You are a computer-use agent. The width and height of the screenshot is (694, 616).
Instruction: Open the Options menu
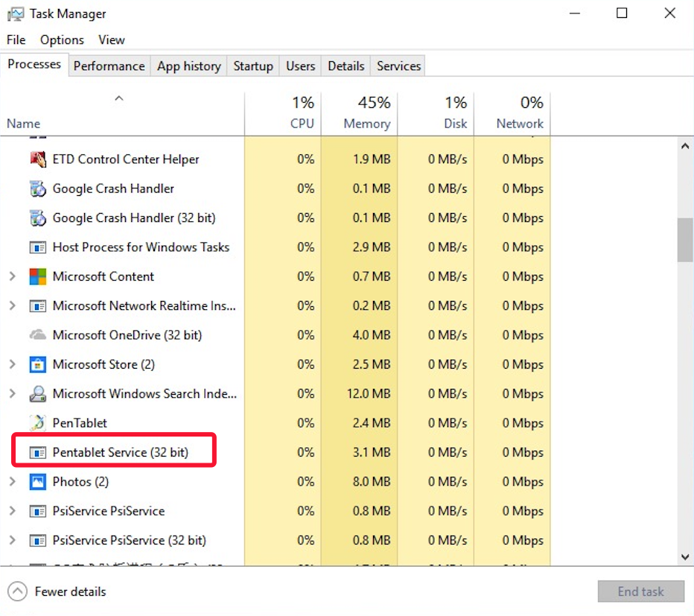(x=62, y=40)
